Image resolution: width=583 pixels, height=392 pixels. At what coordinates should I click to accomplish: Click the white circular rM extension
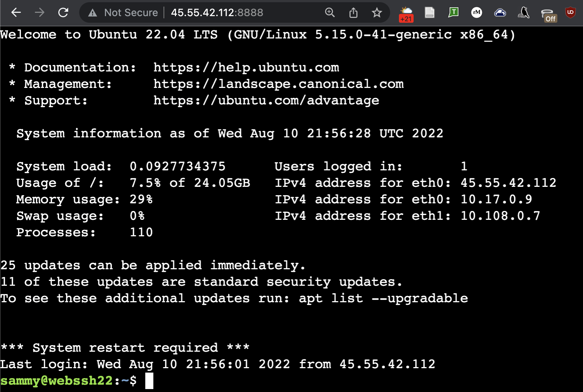point(477,12)
